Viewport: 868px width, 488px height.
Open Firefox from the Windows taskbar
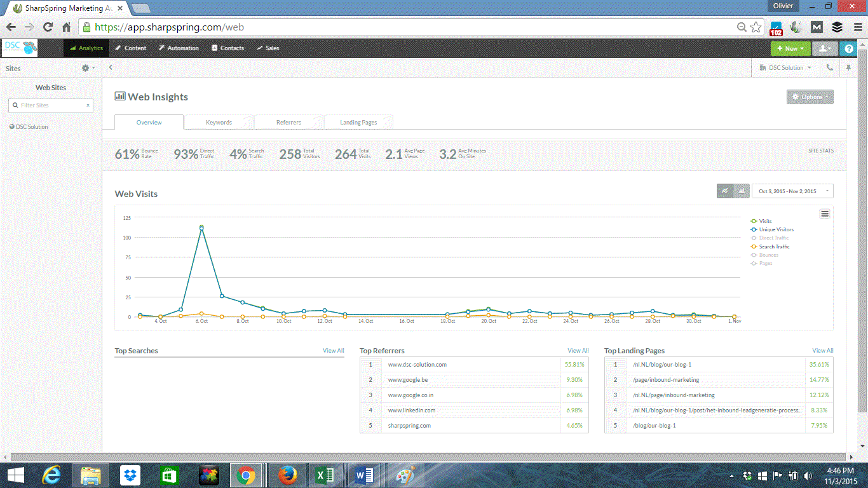point(287,475)
